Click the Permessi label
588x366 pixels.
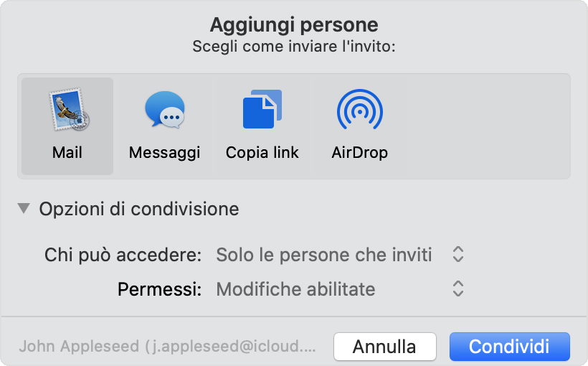coord(160,289)
